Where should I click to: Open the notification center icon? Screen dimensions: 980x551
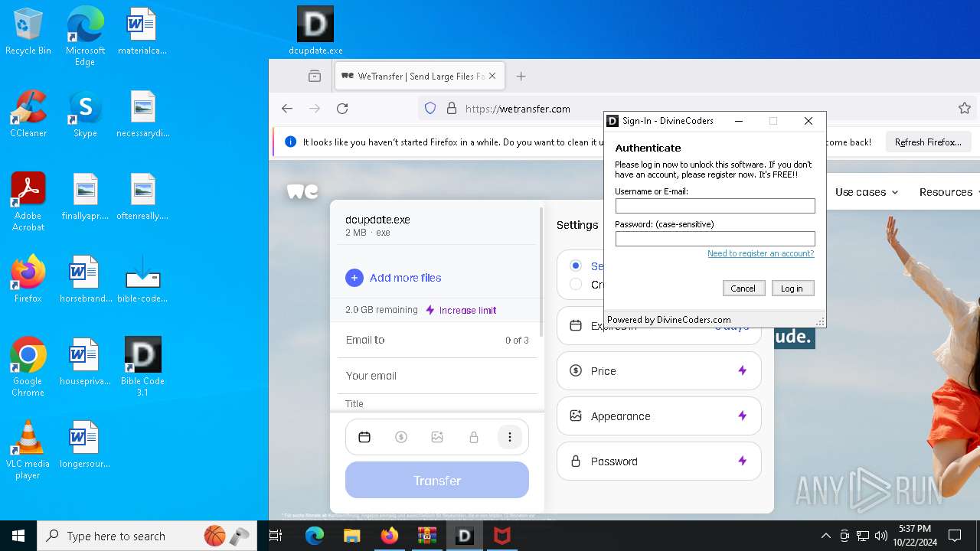955,536
